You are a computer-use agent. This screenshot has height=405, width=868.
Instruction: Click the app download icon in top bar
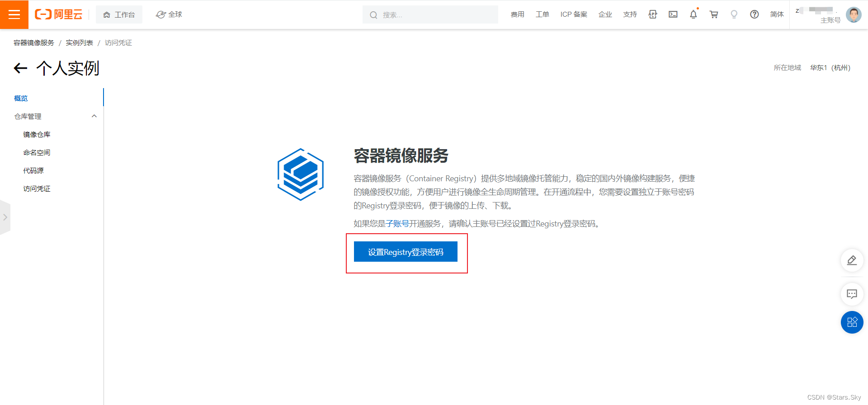[653, 14]
